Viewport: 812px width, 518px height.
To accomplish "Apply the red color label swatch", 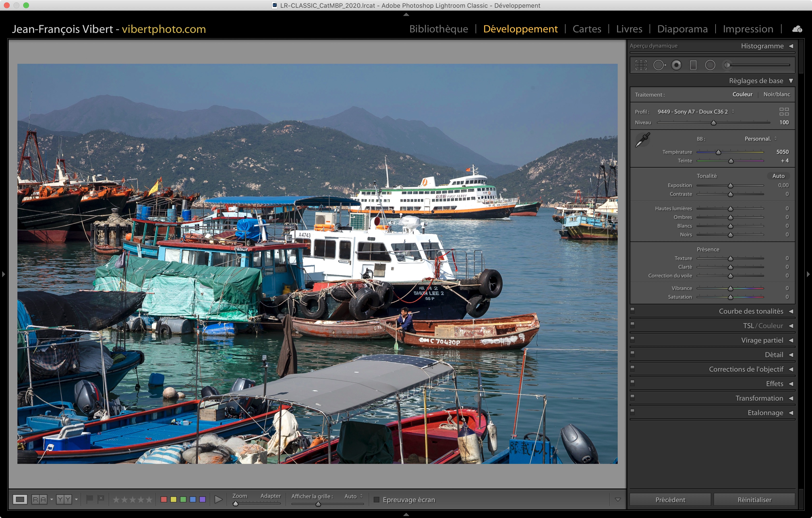I will [x=164, y=499].
